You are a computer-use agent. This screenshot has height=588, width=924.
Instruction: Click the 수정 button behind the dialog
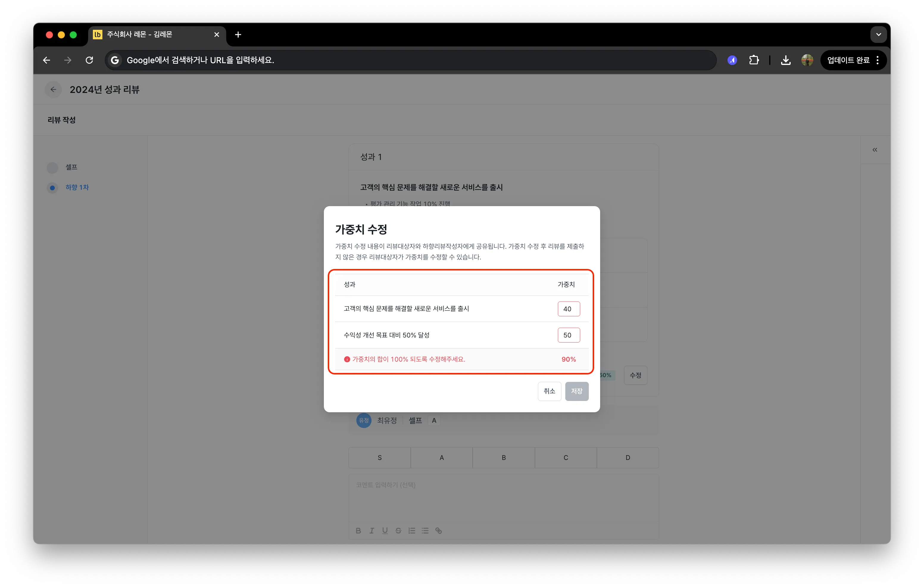[x=636, y=375]
